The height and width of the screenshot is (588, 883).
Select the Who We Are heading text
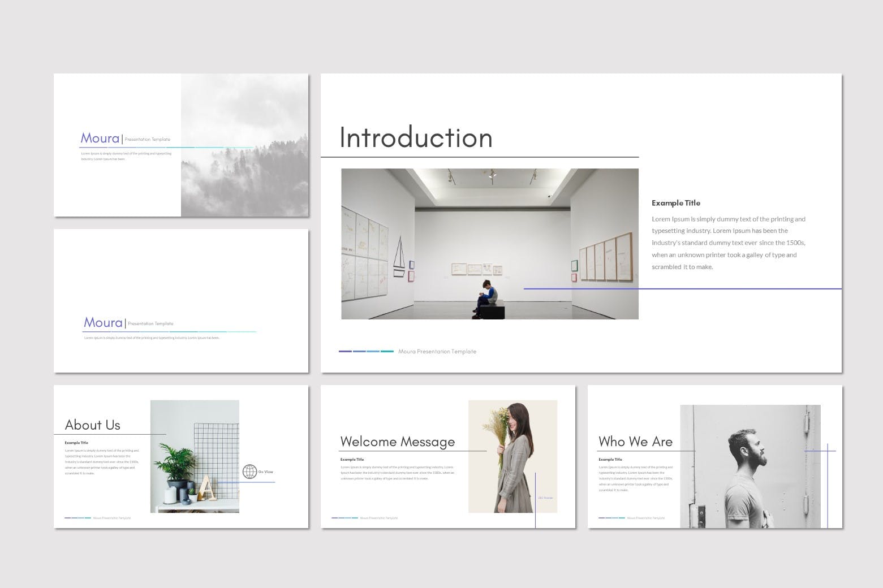635,442
